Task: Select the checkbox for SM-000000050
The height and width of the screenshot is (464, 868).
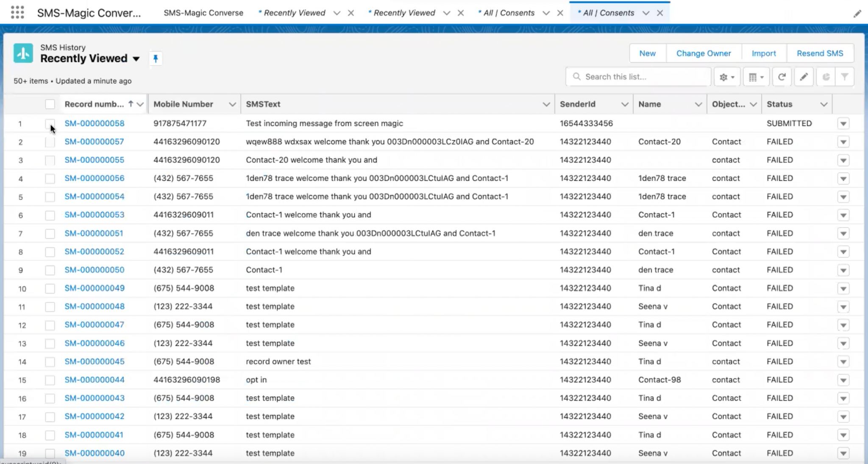Action: point(50,270)
